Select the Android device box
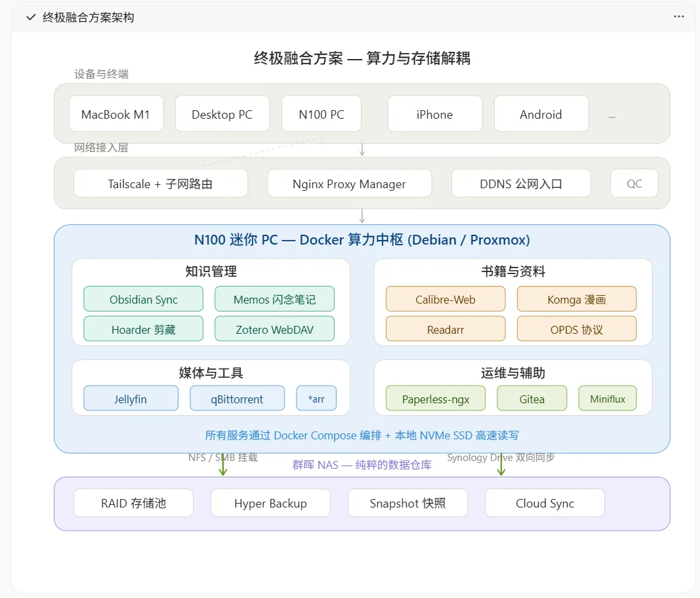 point(541,114)
